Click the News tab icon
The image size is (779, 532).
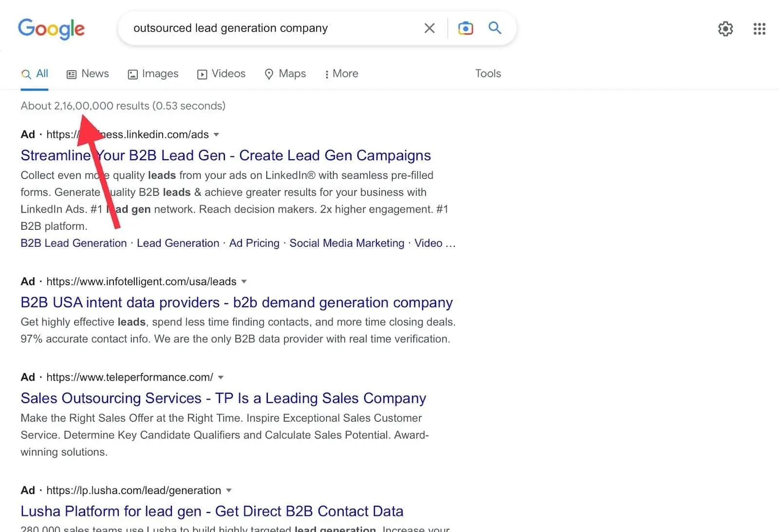72,73
